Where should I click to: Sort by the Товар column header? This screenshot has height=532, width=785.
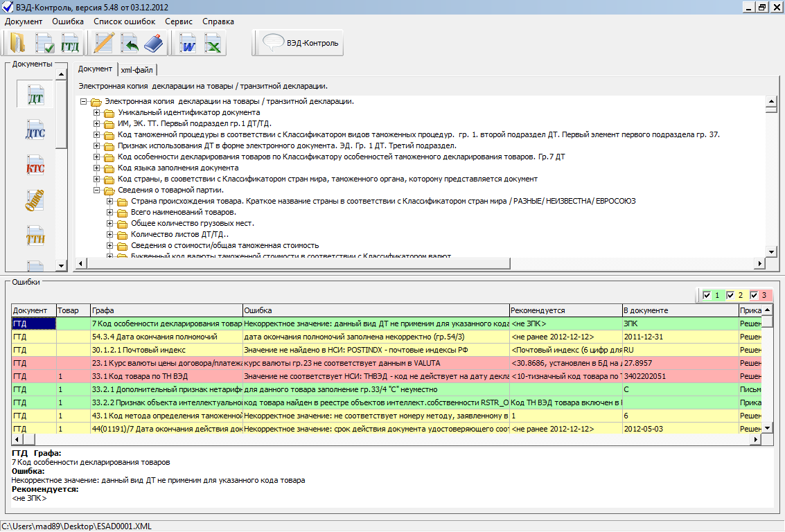tap(73, 310)
